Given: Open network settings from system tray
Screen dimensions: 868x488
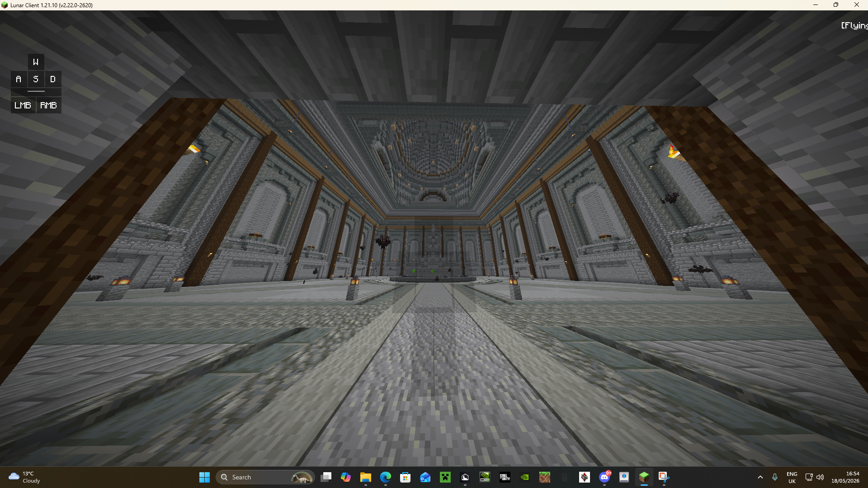Looking at the screenshot, I should (809, 477).
